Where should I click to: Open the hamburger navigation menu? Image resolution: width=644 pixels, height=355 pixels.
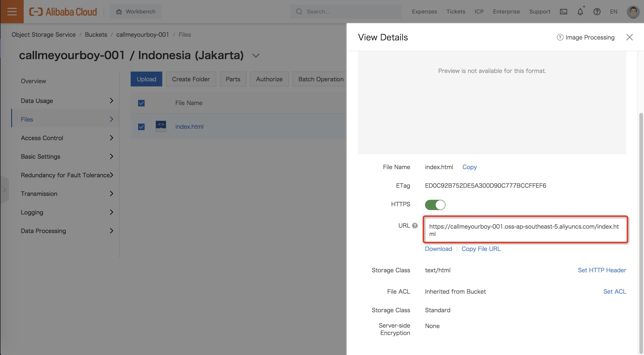pos(12,11)
